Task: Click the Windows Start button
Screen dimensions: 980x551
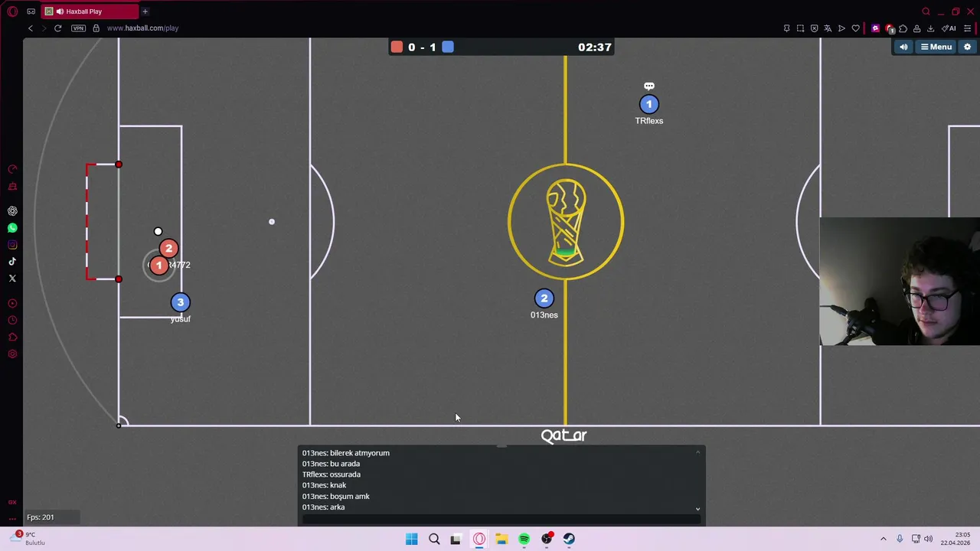Action: [412, 539]
